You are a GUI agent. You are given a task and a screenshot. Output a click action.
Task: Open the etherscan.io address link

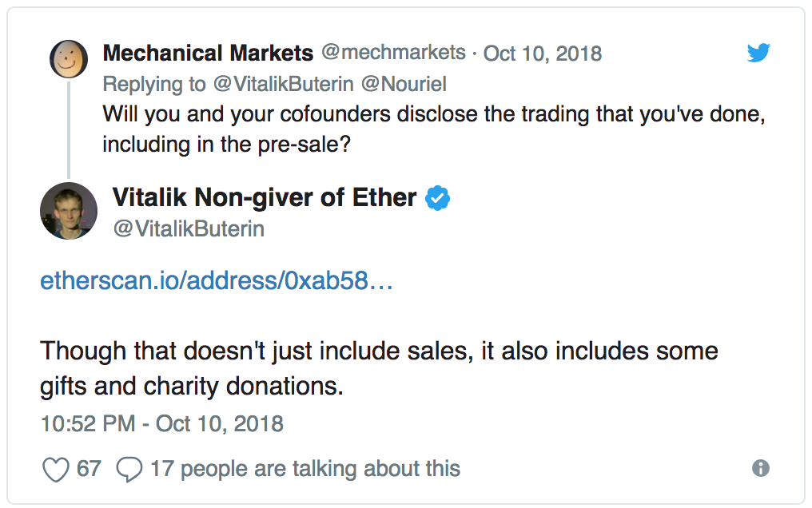217,281
